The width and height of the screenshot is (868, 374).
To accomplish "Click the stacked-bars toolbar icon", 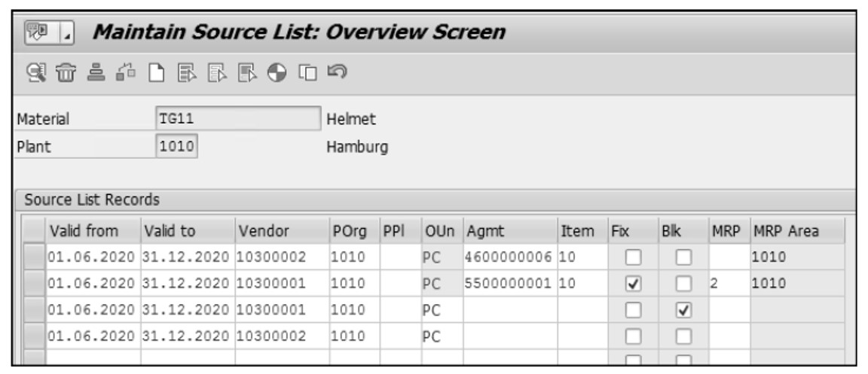I will (96, 73).
